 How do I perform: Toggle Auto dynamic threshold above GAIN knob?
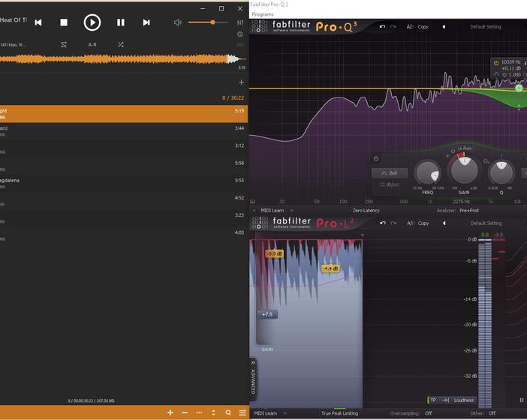coord(465,148)
